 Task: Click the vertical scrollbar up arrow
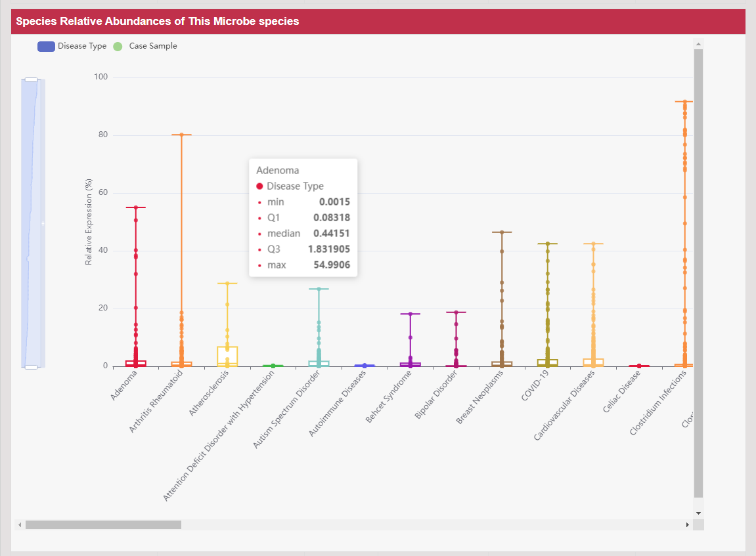[698, 45]
